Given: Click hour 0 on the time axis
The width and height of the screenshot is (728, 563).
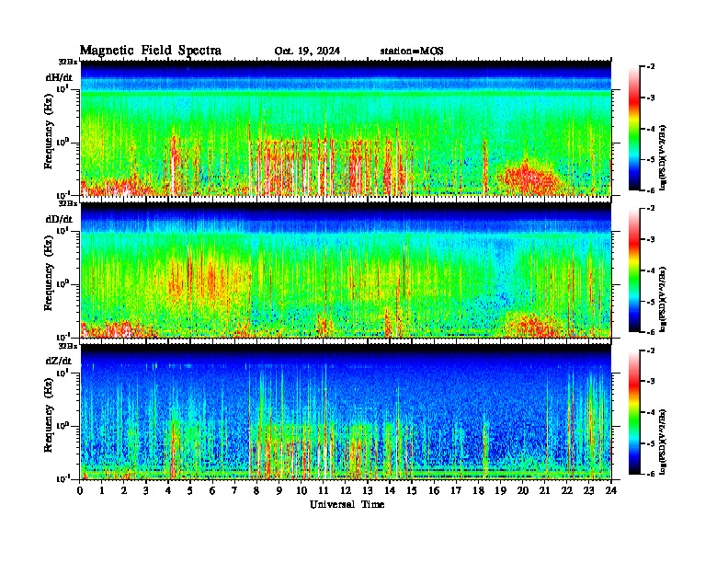Looking at the screenshot, I should click(80, 491).
